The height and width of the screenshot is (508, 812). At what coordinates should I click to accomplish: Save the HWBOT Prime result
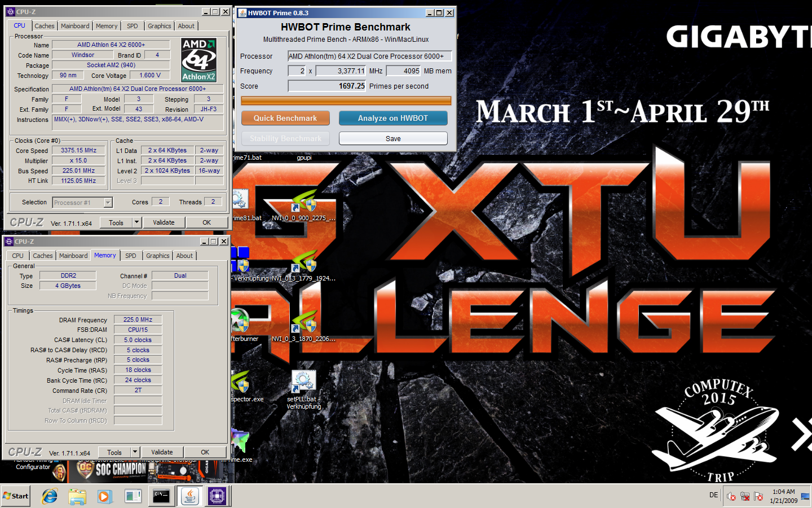pyautogui.click(x=393, y=138)
